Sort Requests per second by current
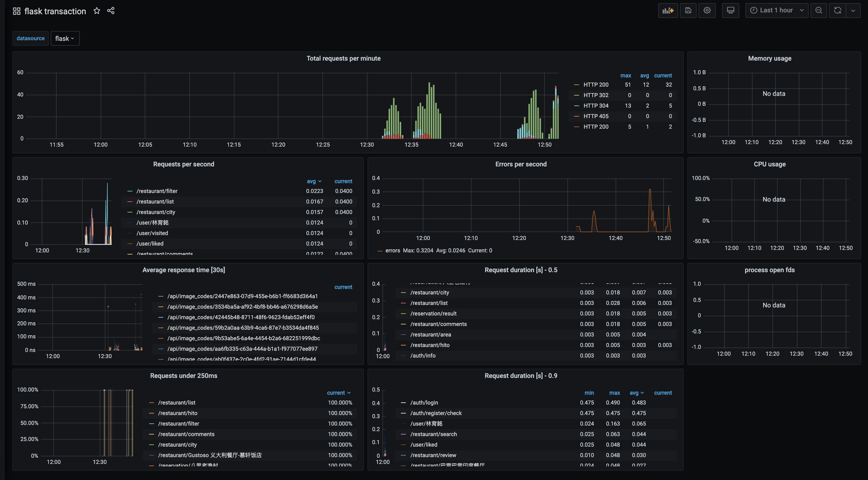This screenshot has width=868, height=480. (x=343, y=181)
